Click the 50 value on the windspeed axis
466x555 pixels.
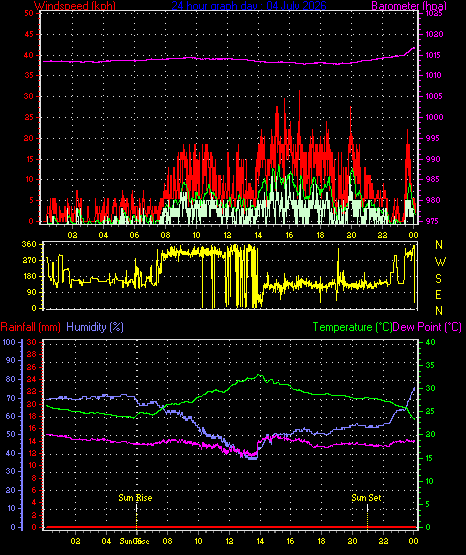[29, 13]
